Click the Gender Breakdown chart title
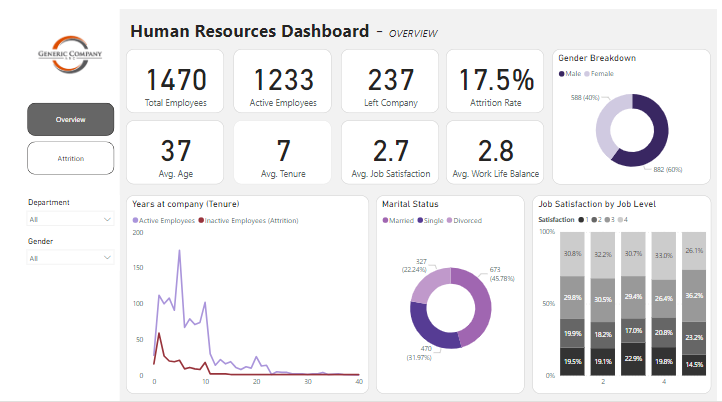The width and height of the screenshot is (722, 402). [597, 58]
